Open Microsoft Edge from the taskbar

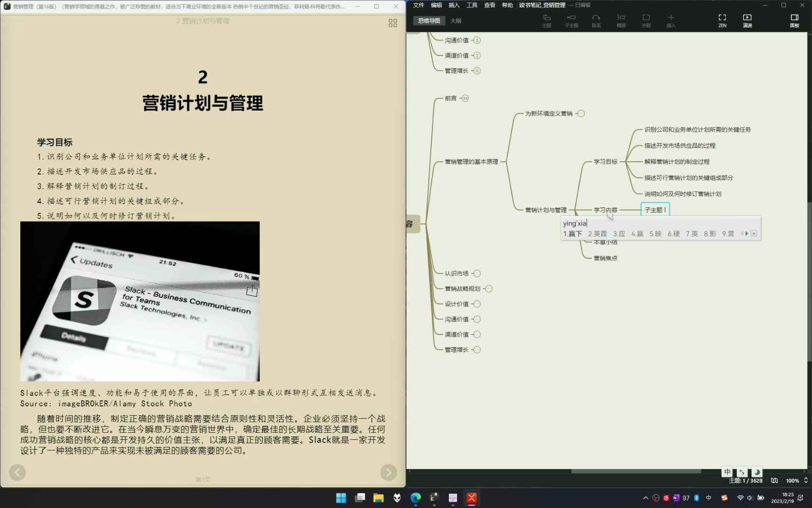[x=415, y=497]
